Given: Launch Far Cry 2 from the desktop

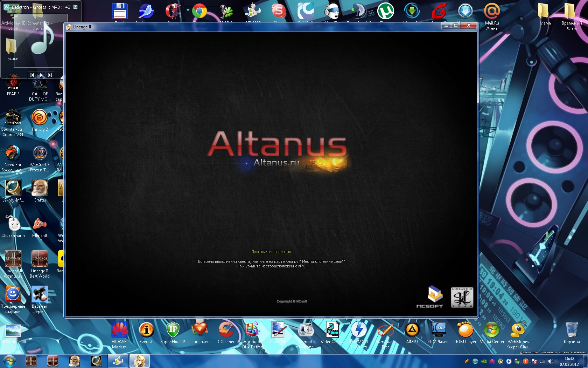Looking at the screenshot, I should pos(40,120).
